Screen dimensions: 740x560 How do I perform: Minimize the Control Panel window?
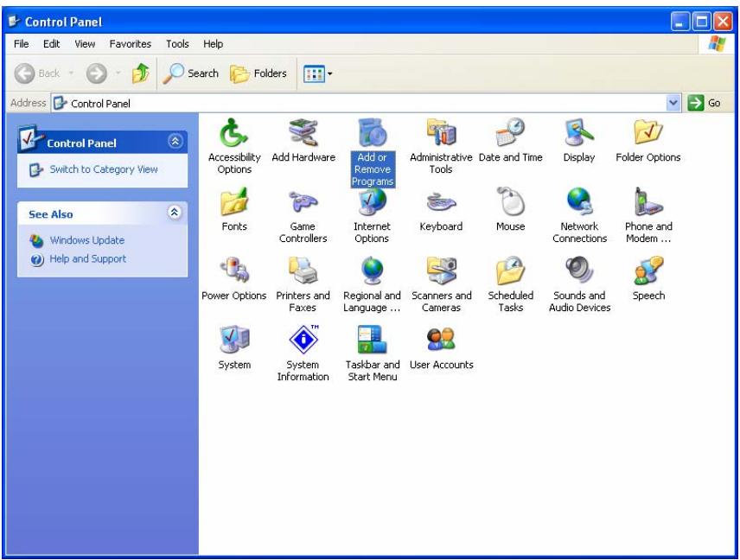point(679,22)
